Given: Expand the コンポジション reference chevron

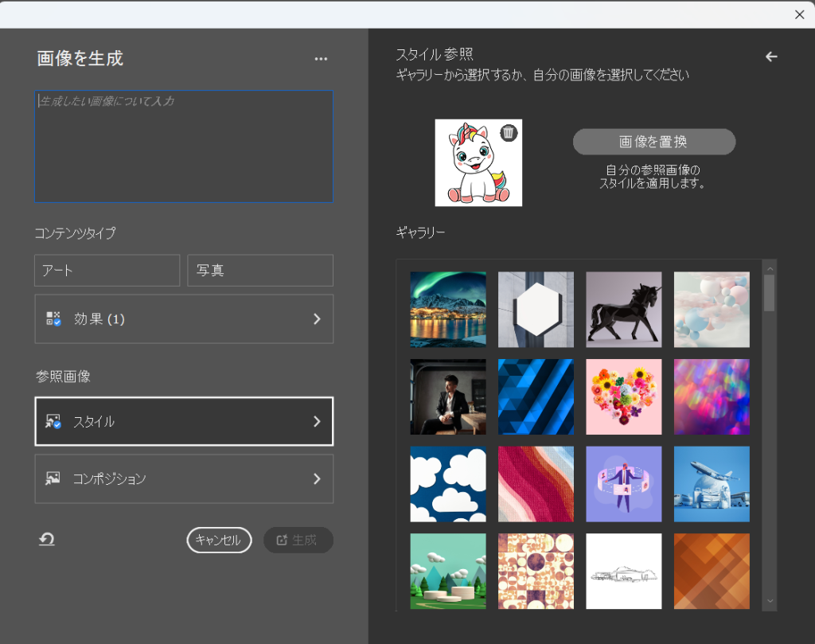Looking at the screenshot, I should pos(317,479).
